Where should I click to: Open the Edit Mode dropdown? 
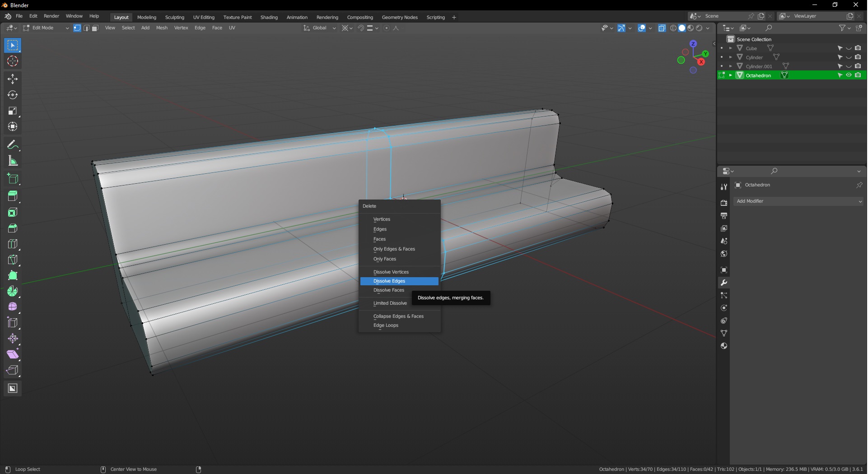[46, 28]
